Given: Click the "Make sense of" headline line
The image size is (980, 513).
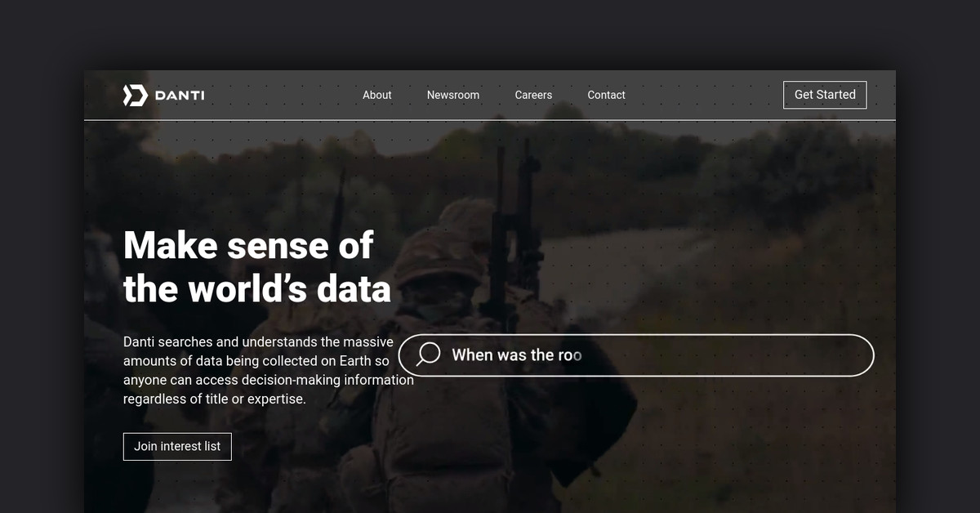Looking at the screenshot, I should tap(248, 245).
